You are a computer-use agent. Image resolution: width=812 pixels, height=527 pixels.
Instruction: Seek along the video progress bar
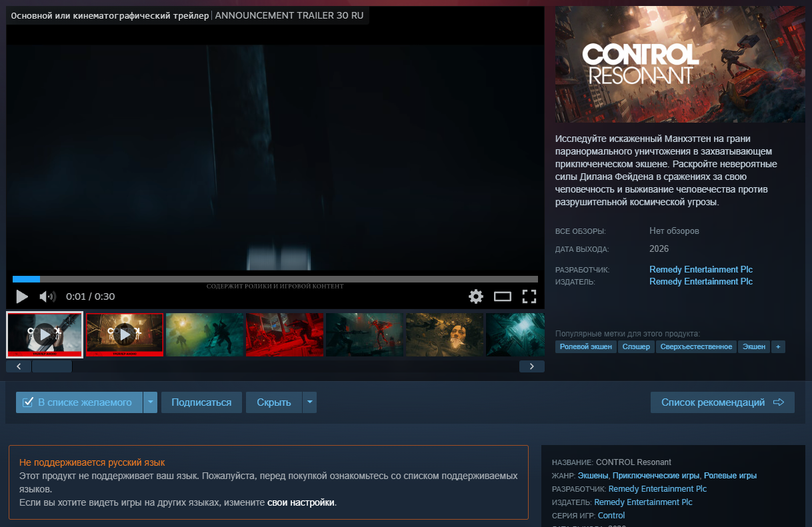[275, 279]
